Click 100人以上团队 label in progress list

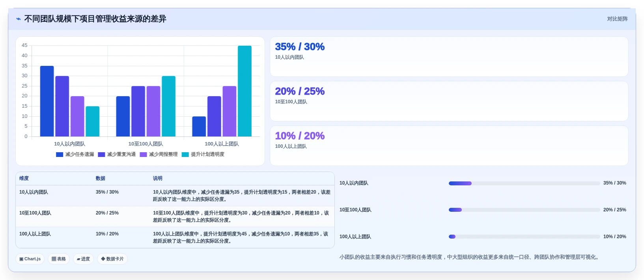pyautogui.click(x=355, y=237)
